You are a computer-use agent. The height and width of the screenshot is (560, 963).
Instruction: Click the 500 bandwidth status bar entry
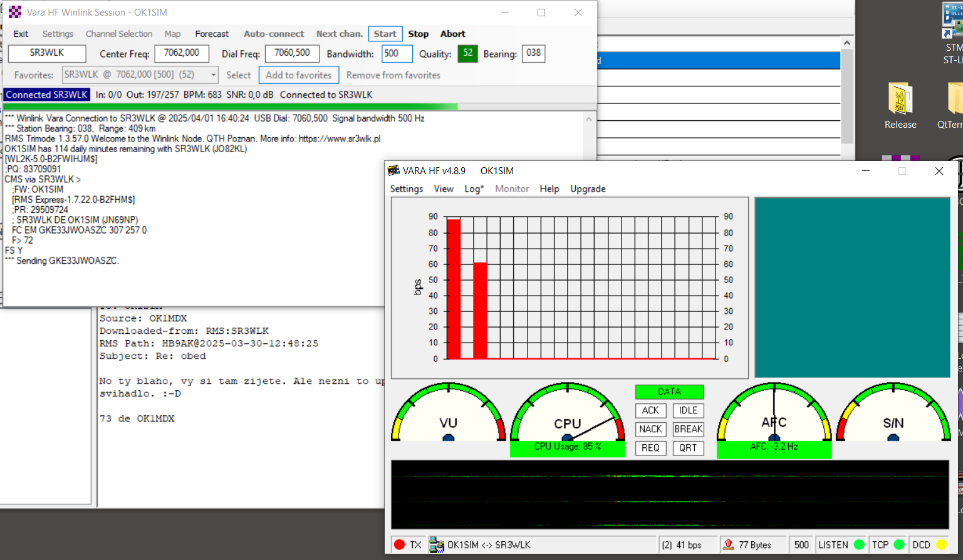(x=801, y=545)
